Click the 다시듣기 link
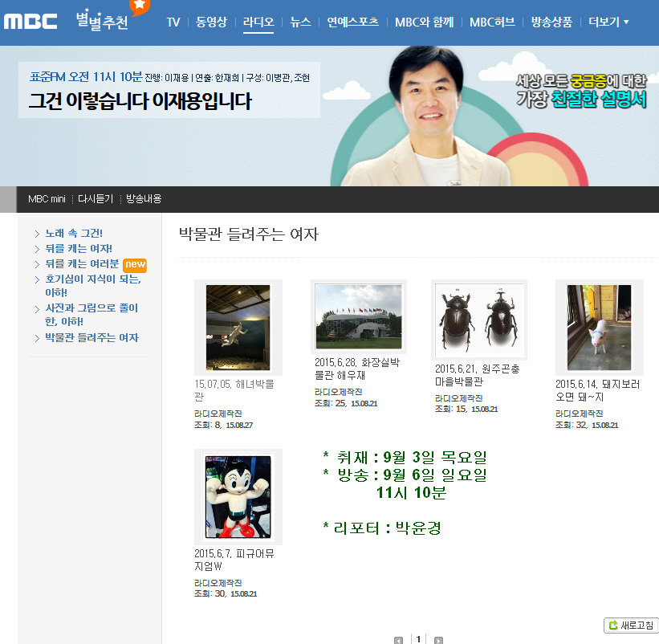This screenshot has width=659, height=644. click(x=95, y=199)
